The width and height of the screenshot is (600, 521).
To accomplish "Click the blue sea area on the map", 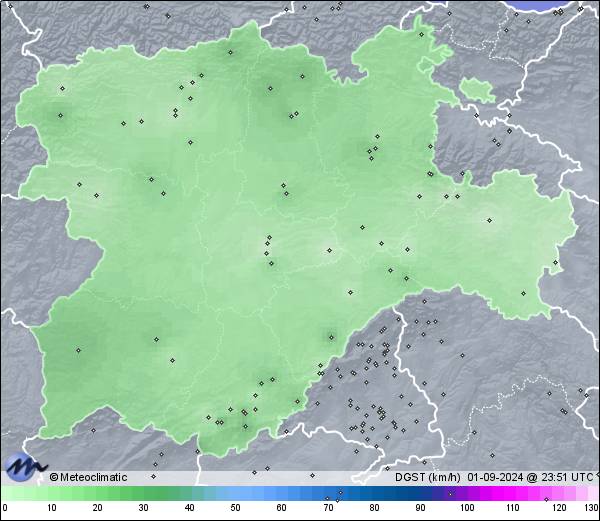I will click(544, 5).
